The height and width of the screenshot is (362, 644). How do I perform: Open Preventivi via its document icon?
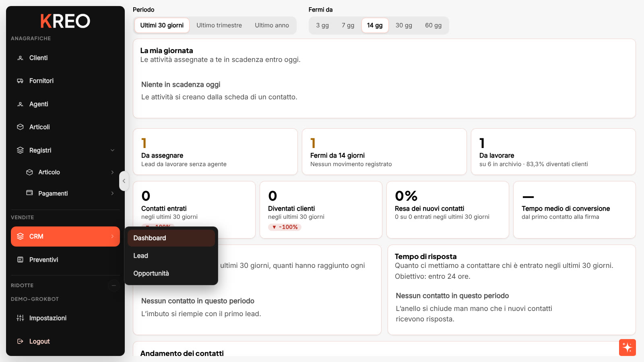(20, 260)
